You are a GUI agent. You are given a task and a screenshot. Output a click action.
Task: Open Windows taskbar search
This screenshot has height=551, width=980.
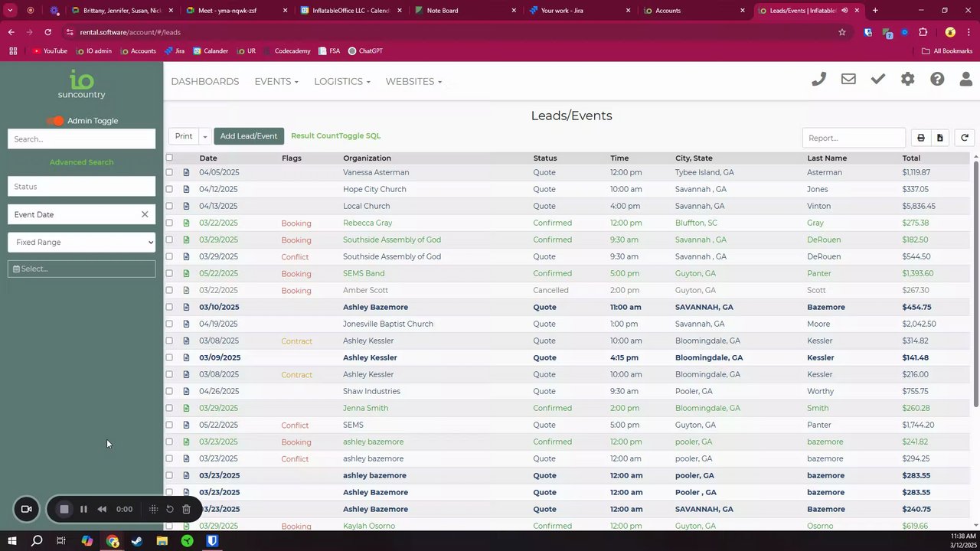(x=37, y=541)
